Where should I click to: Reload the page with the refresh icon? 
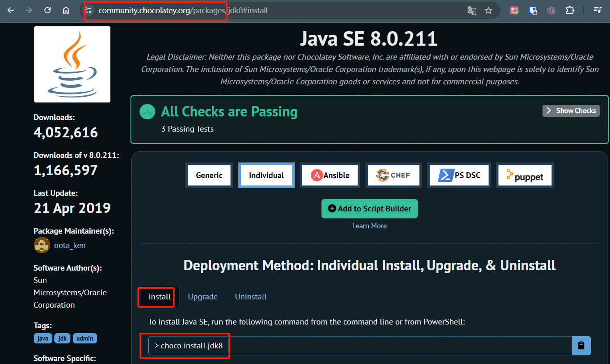(x=48, y=10)
